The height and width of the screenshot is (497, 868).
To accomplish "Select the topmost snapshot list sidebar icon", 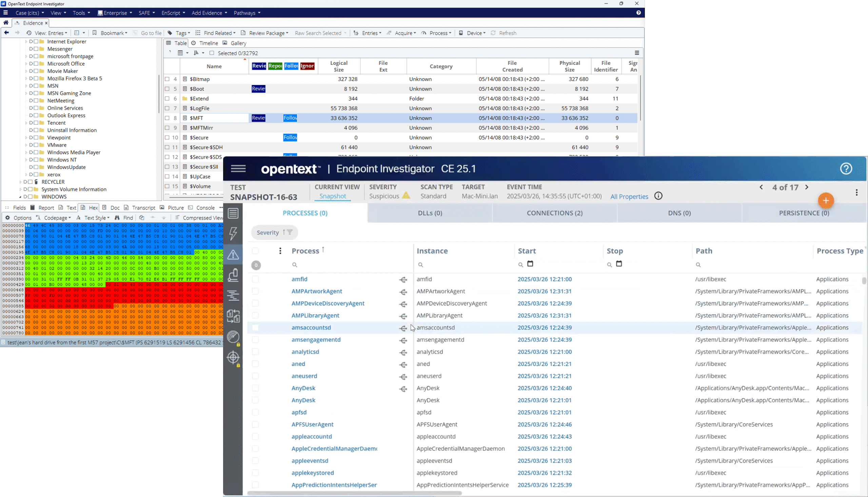I will point(234,213).
